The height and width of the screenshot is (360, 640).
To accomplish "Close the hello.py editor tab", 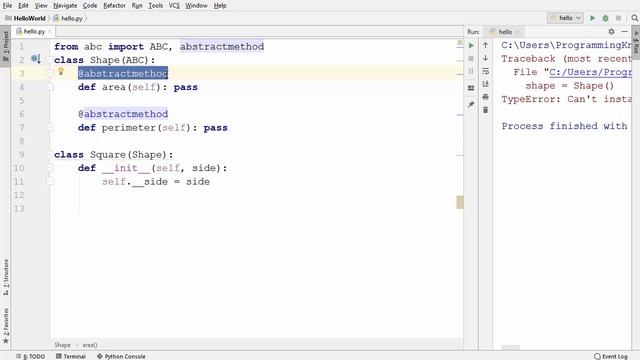I will tap(50, 31).
